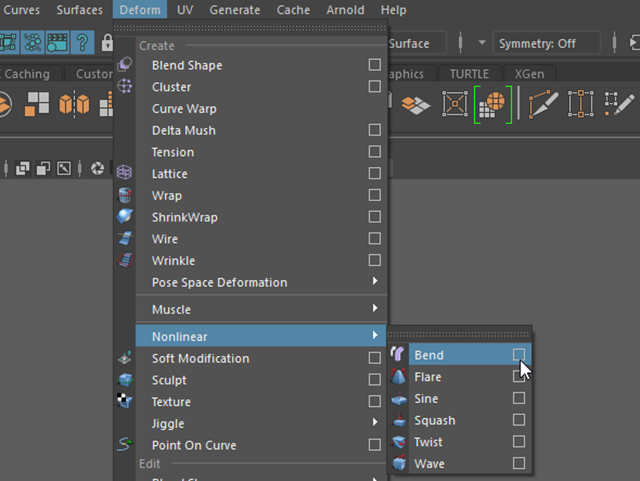
Task: Switch to the TURTLE shelf tab
Action: (x=469, y=73)
